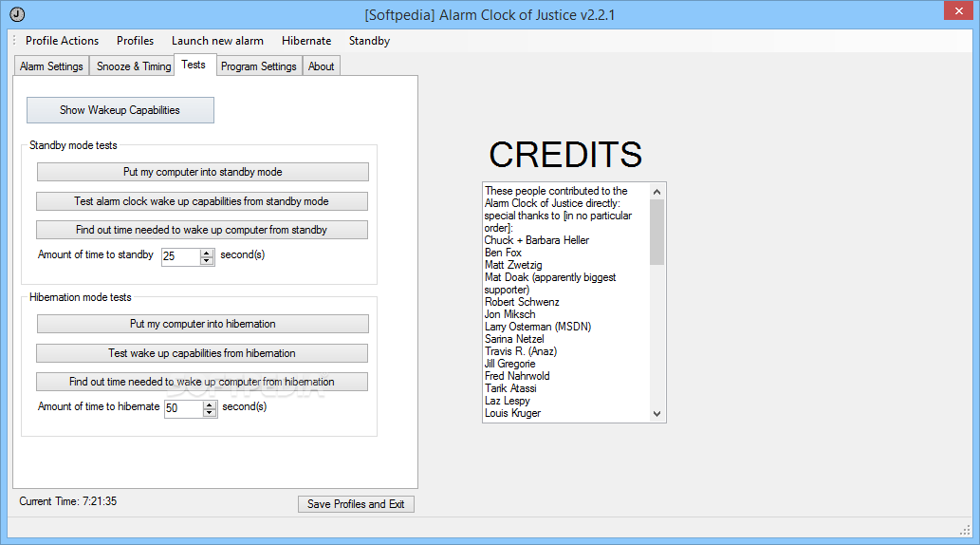Viewport: 980px width, 545px height.
Task: Decrease Amount of time to standby value
Action: 207,261
